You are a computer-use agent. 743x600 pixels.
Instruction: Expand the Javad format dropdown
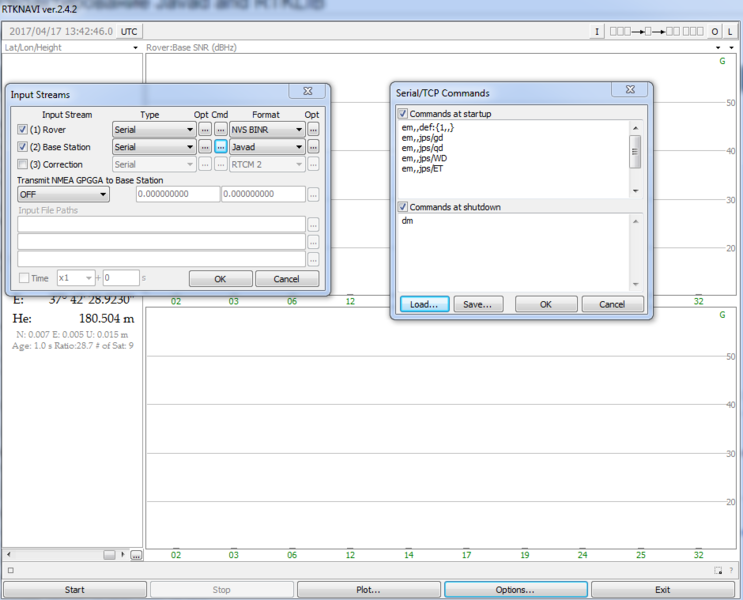coord(298,147)
